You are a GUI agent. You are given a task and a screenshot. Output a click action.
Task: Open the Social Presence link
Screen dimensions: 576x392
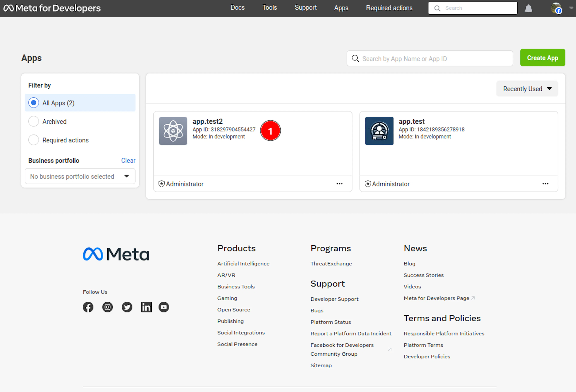click(237, 344)
